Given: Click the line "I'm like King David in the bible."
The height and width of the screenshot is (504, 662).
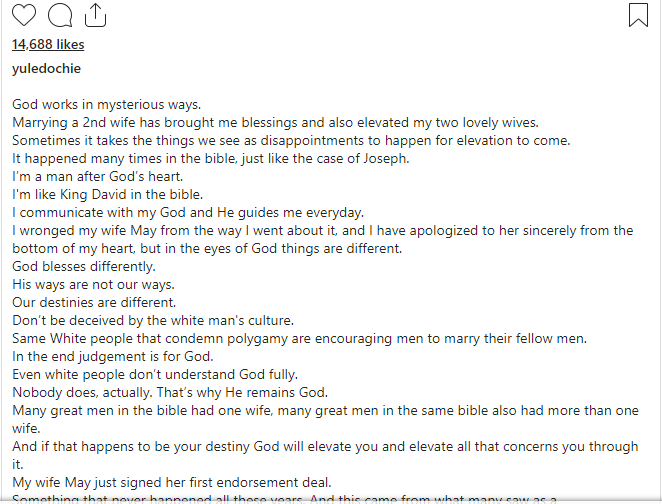Looking at the screenshot, I should (x=108, y=195).
